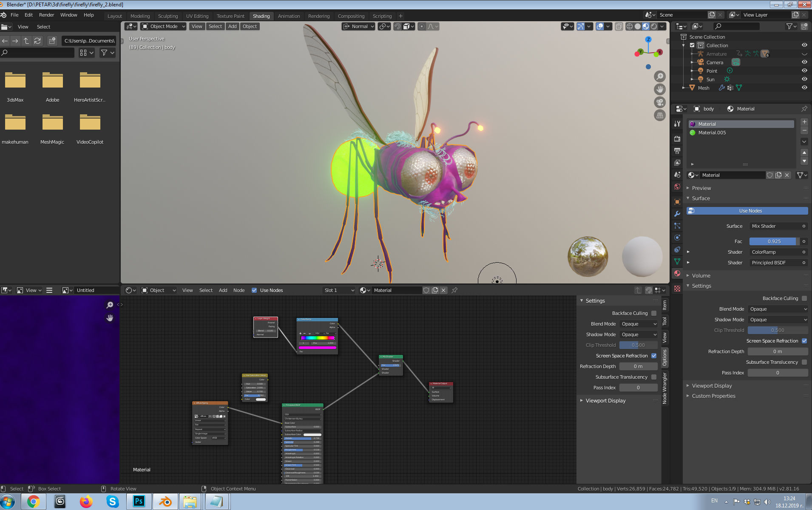Switch to the World Properties tab
The image size is (812, 510).
(677, 186)
